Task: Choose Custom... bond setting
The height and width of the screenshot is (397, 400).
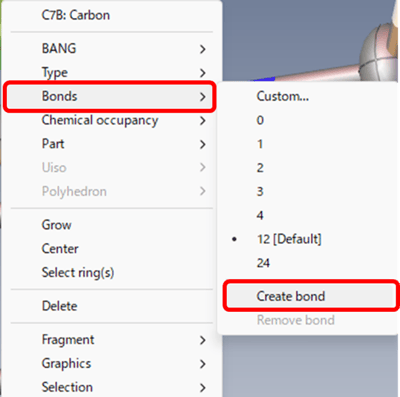Action: coord(309,96)
